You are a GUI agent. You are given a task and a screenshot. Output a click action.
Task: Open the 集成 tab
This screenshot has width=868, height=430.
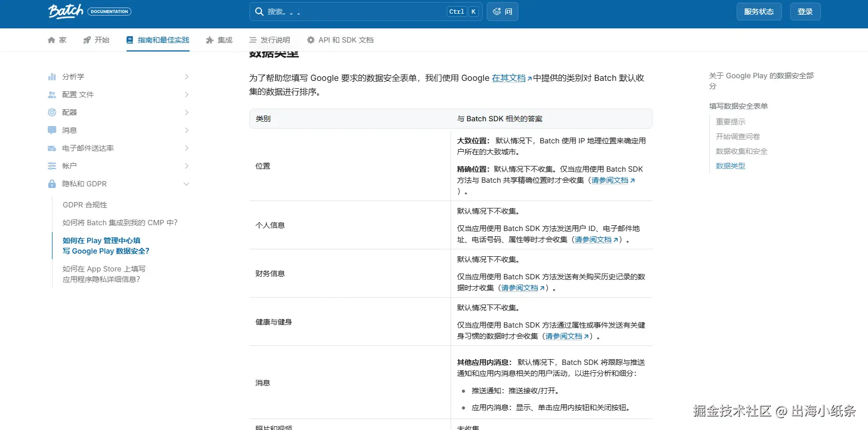(x=219, y=40)
